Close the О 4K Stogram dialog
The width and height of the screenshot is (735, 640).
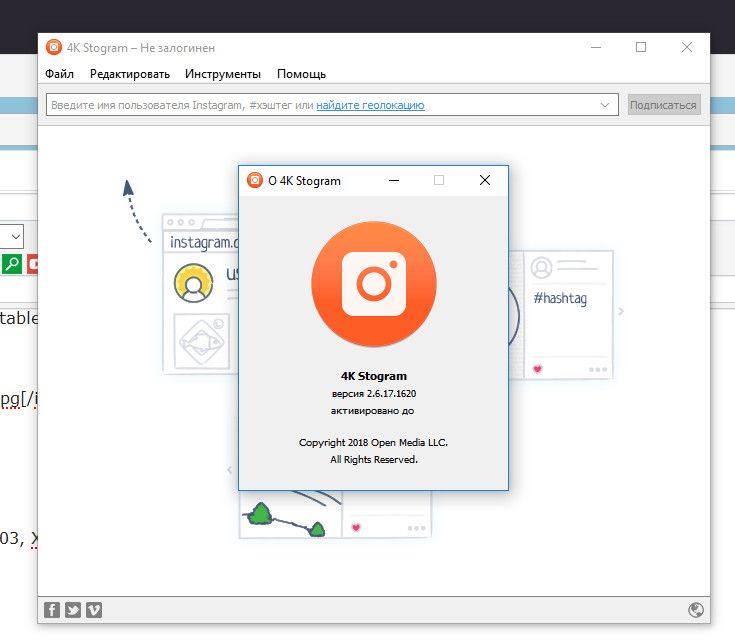pos(485,180)
